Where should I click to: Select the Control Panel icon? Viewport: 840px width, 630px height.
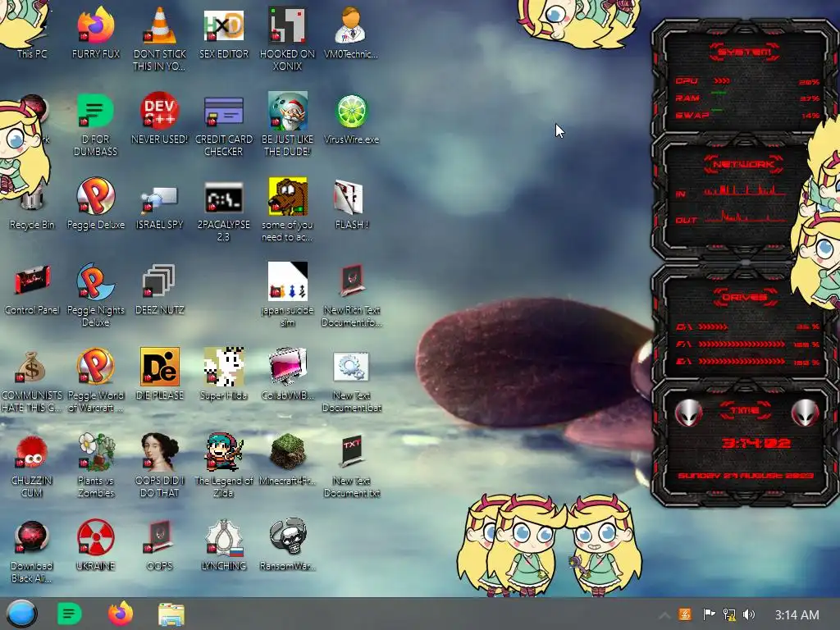32,288
